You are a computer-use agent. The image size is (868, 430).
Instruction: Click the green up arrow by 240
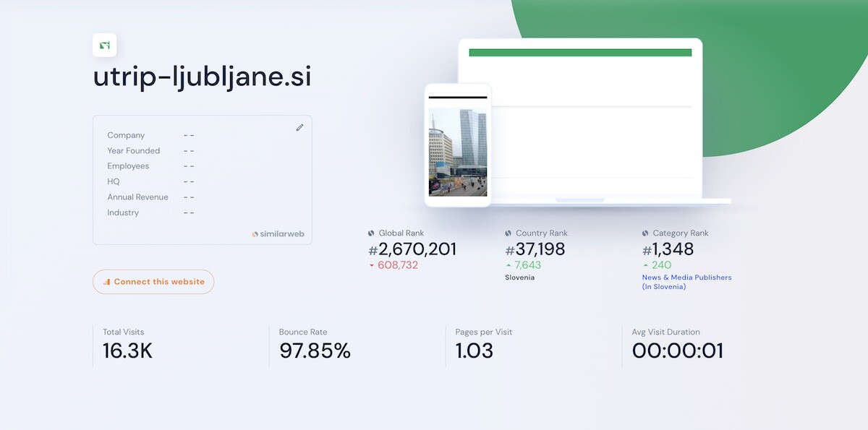pyautogui.click(x=645, y=265)
